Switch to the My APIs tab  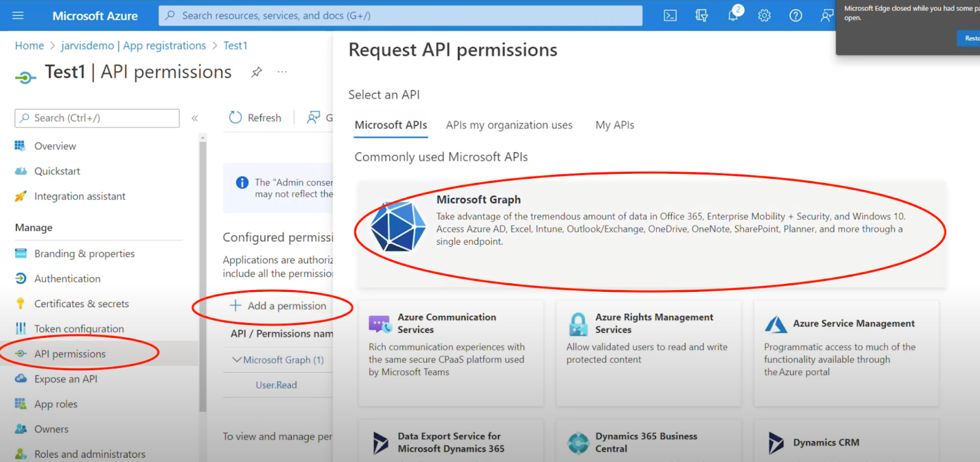click(614, 125)
